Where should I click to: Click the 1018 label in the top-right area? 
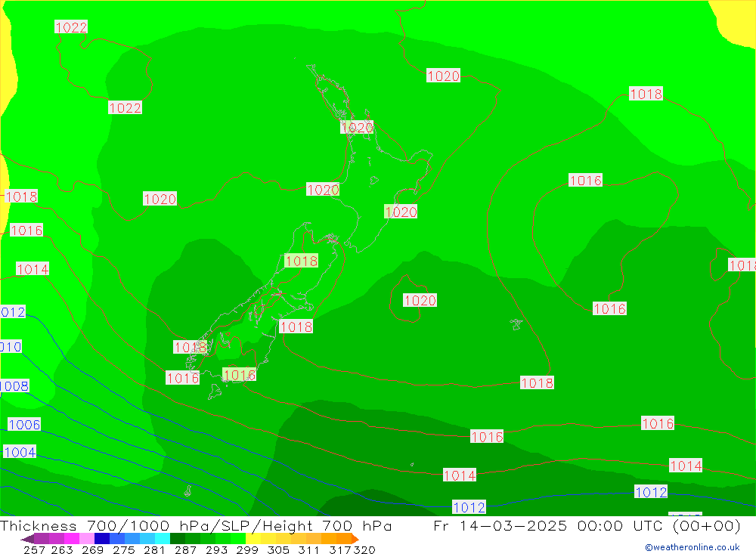pos(646,94)
